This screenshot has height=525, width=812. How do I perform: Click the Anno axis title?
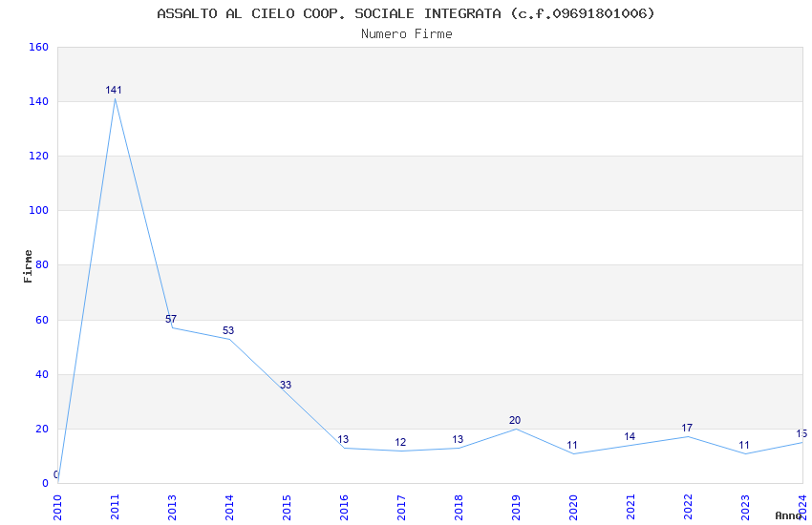(788, 515)
